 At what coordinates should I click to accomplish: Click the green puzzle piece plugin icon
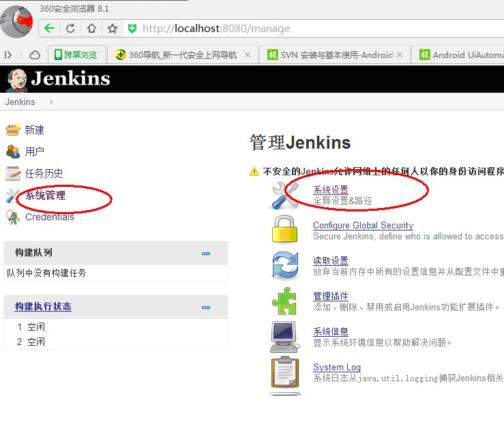pyautogui.click(x=284, y=301)
